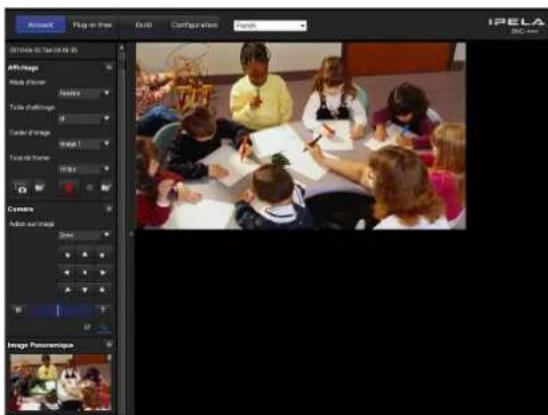Open the Taille d'affichage dropdown
The height and width of the screenshot is (415, 548).
(84, 119)
